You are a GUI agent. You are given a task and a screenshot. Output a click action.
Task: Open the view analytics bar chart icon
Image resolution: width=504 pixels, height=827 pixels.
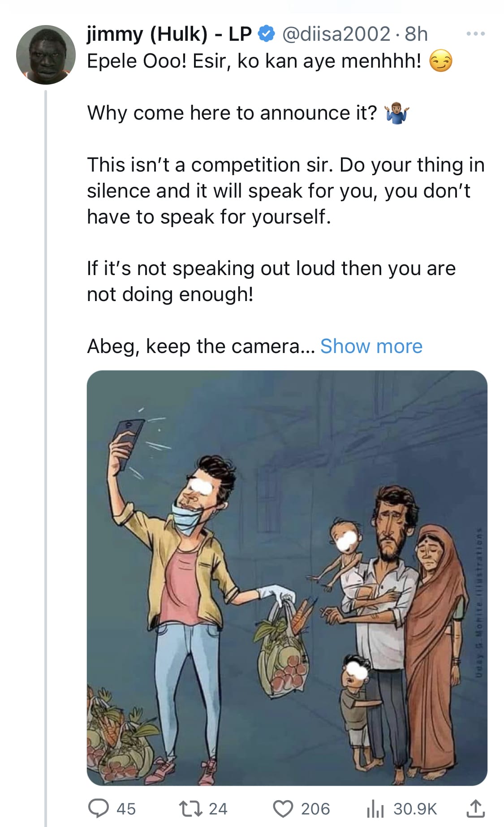[x=374, y=808]
